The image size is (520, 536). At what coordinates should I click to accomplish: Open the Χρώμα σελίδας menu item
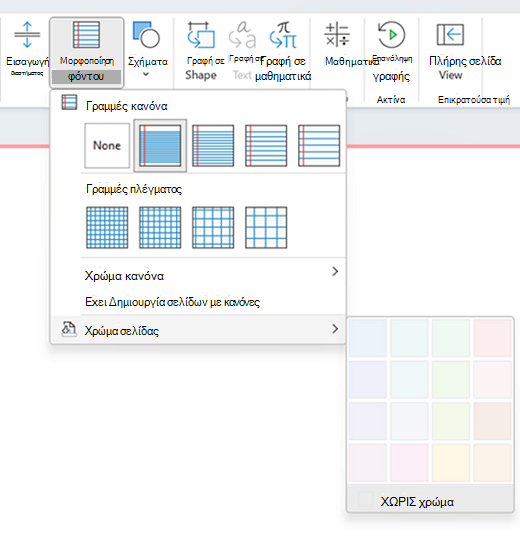[x=198, y=330]
